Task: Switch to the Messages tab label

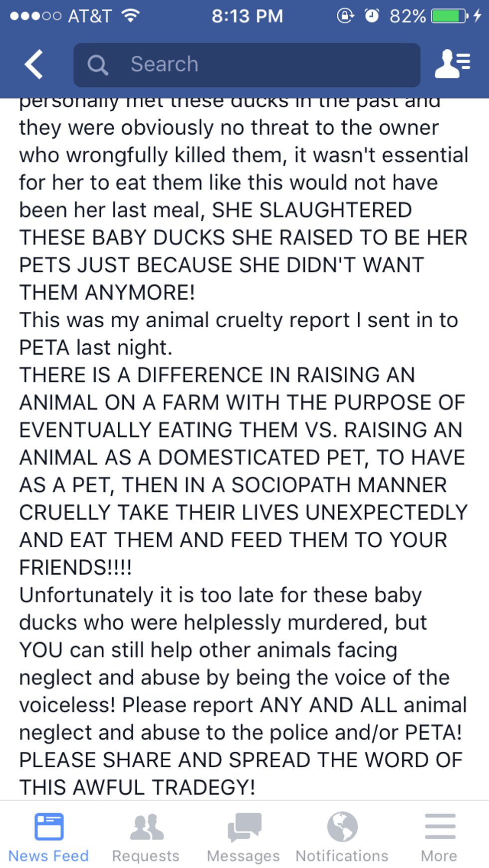Action: (x=244, y=856)
